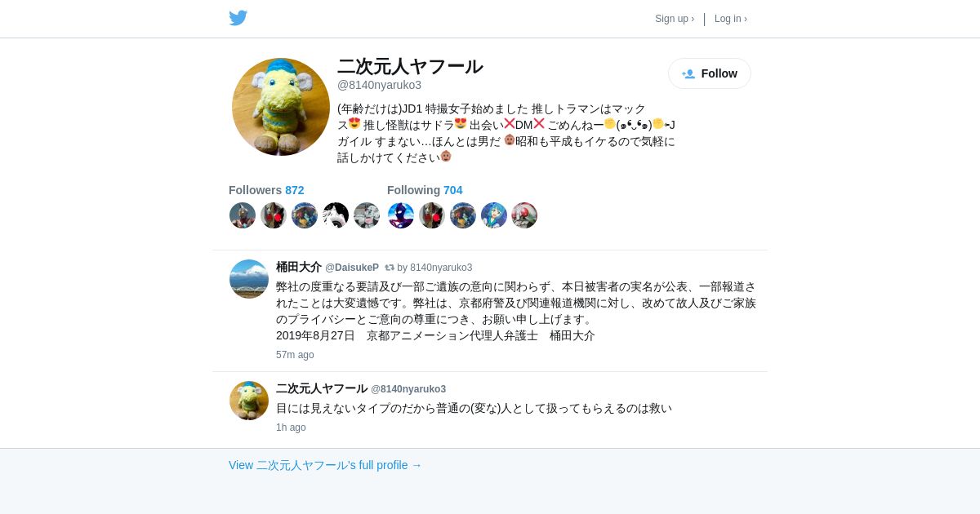Image resolution: width=980 pixels, height=514 pixels.
Task: Open last avatar in the Following row
Action: 524,215
